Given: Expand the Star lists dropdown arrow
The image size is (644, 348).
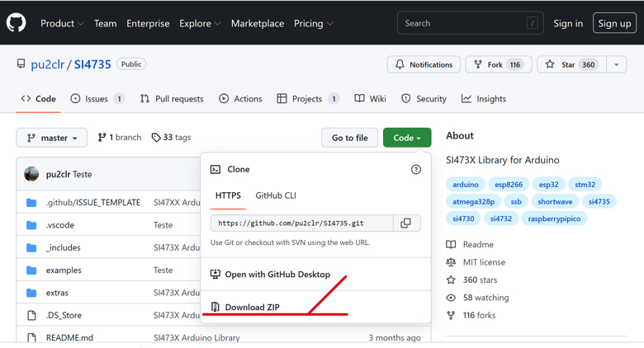Looking at the screenshot, I should click(x=617, y=64).
